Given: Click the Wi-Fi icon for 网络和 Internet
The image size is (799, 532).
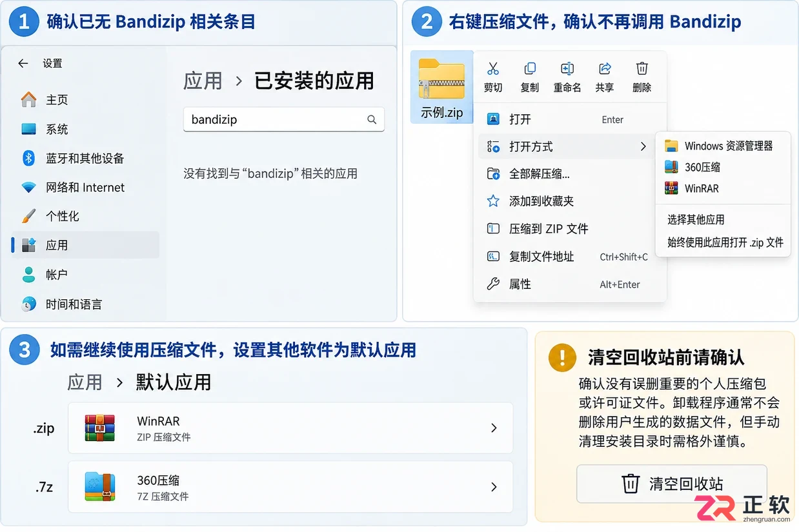Looking at the screenshot, I should [x=28, y=188].
